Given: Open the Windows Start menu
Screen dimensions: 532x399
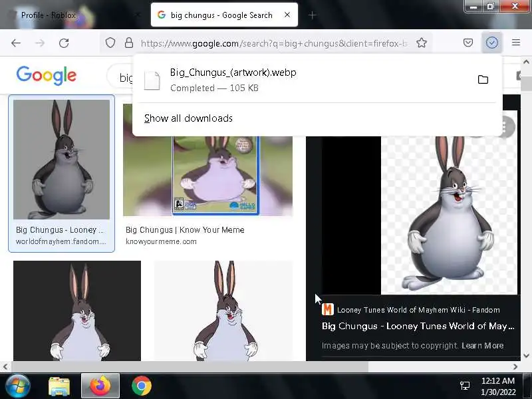Looking at the screenshot, I should [x=18, y=386].
